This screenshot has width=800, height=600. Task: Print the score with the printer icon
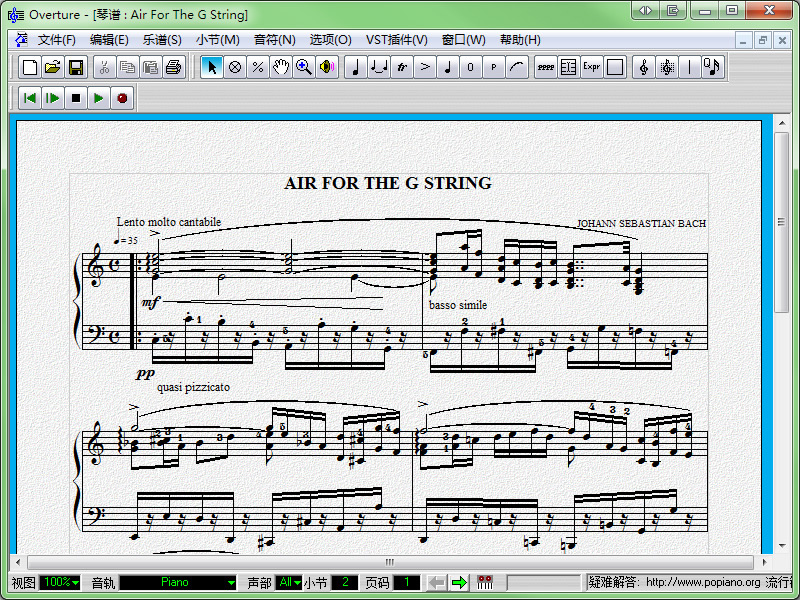[x=173, y=67]
